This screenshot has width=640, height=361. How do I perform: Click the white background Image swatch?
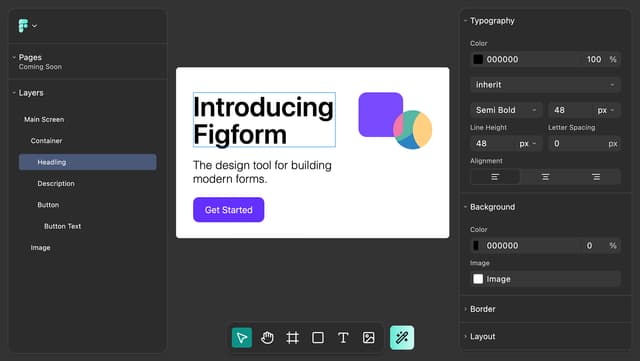coord(478,279)
